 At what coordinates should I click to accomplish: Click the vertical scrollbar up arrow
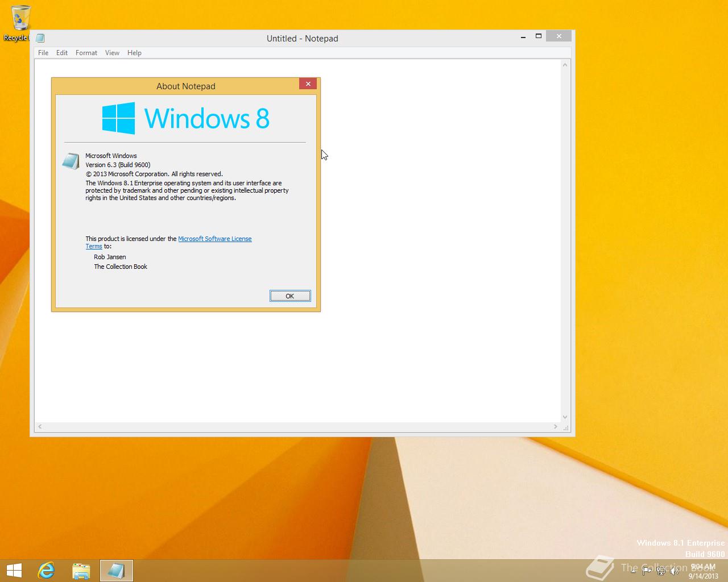565,65
